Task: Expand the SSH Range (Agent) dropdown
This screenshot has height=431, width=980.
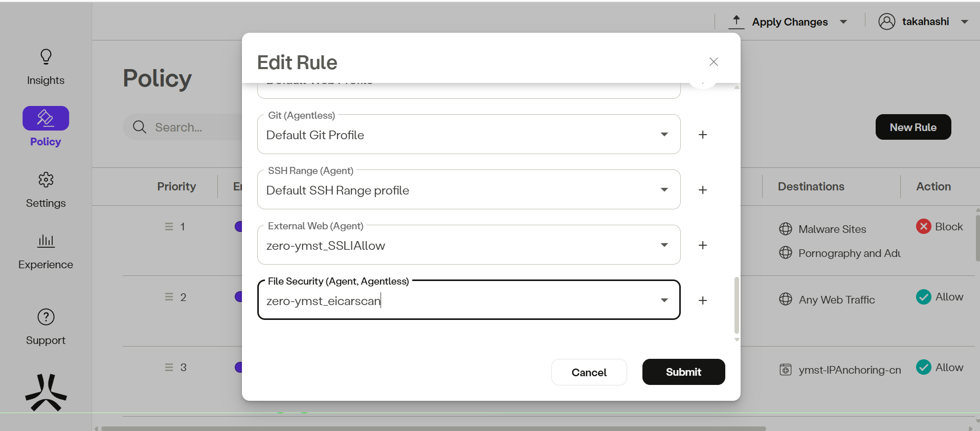Action: [664, 190]
